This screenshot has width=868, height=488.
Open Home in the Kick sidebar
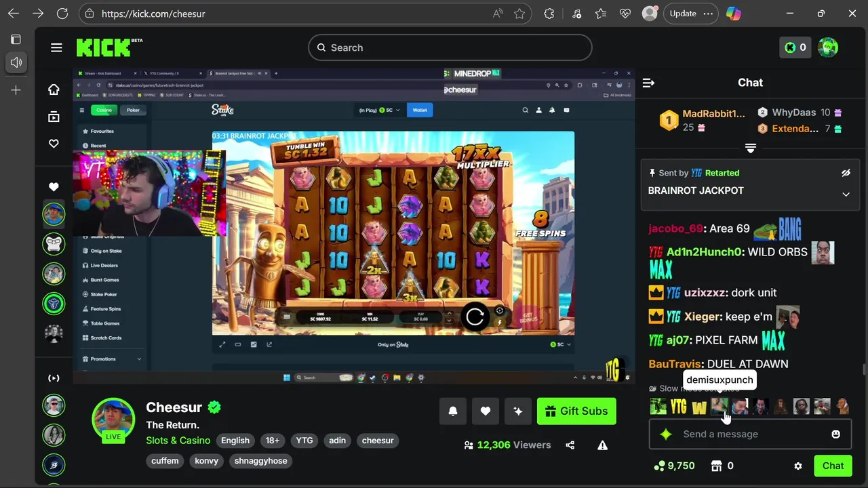pyautogui.click(x=54, y=89)
